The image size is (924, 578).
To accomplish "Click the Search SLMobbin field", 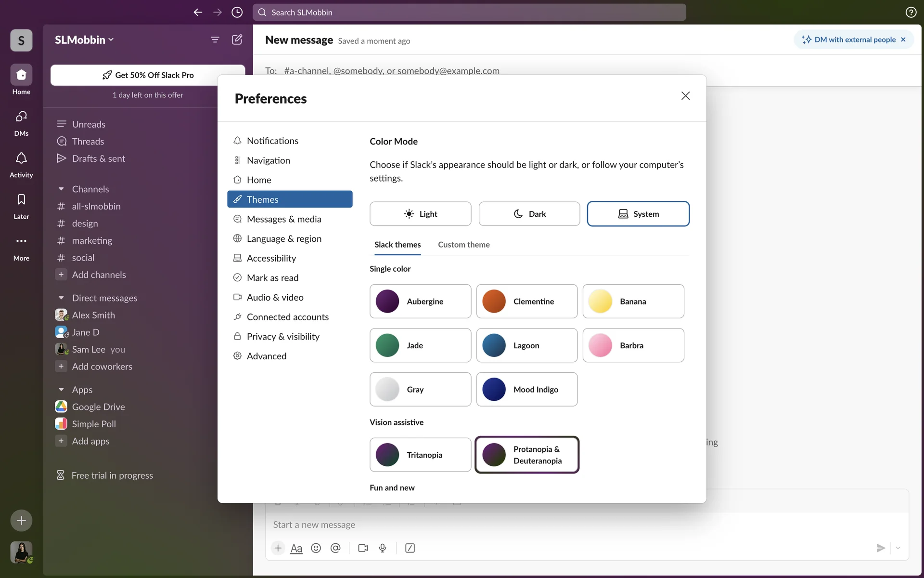I will [469, 13].
